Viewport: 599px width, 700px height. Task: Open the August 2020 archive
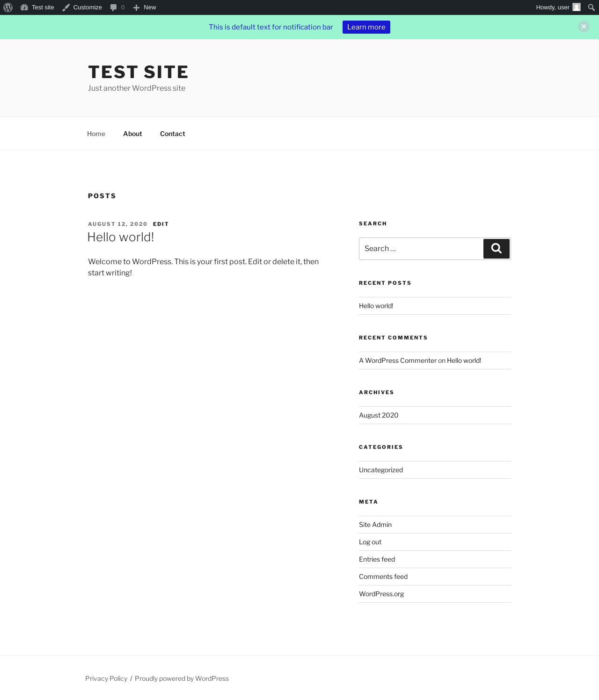pyautogui.click(x=379, y=415)
